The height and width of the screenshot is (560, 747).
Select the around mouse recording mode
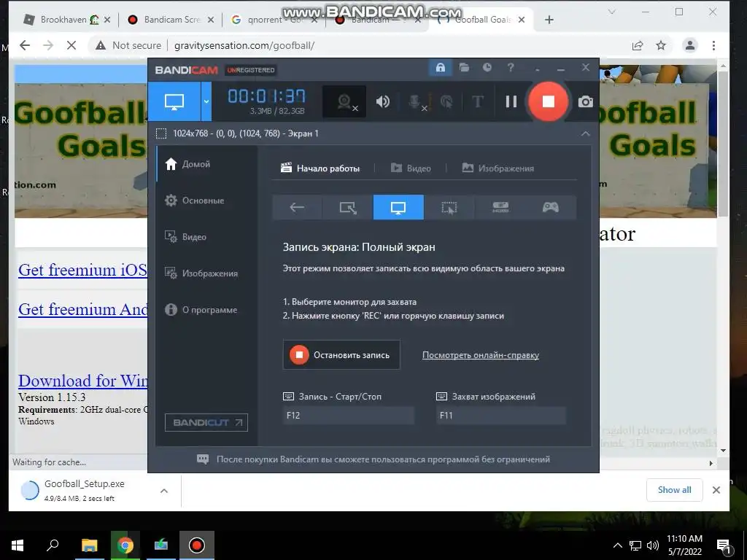coord(449,207)
